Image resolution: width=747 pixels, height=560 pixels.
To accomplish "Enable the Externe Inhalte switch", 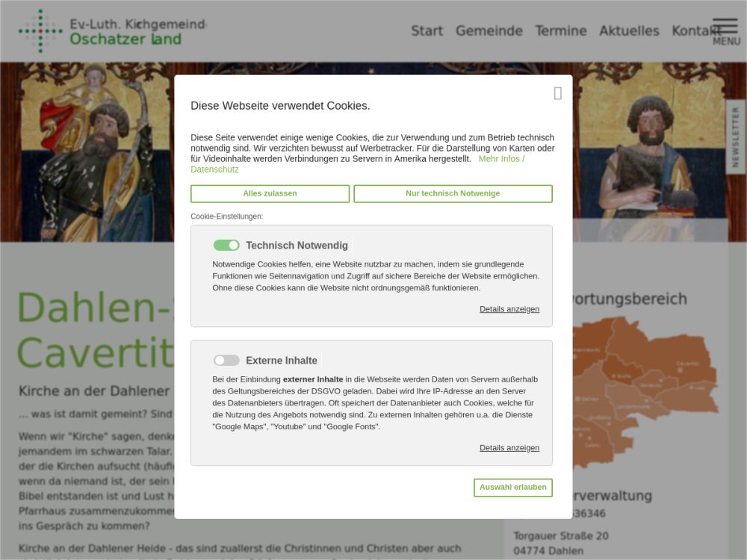I will [x=226, y=361].
